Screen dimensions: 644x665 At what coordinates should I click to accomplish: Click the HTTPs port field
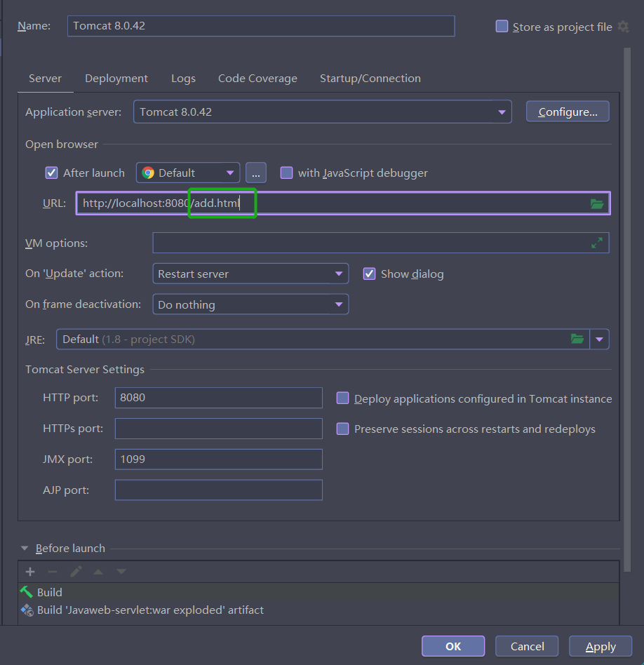218,429
